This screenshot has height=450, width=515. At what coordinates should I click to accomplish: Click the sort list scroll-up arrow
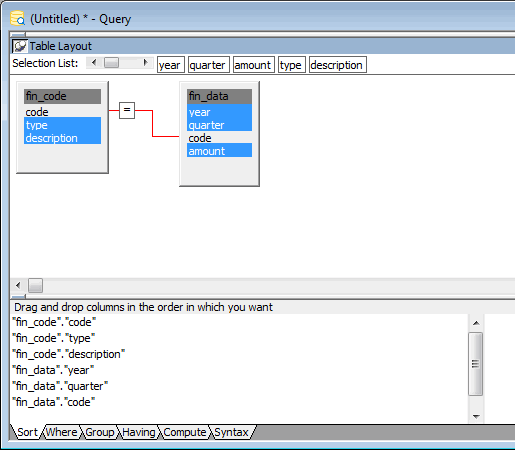476,323
